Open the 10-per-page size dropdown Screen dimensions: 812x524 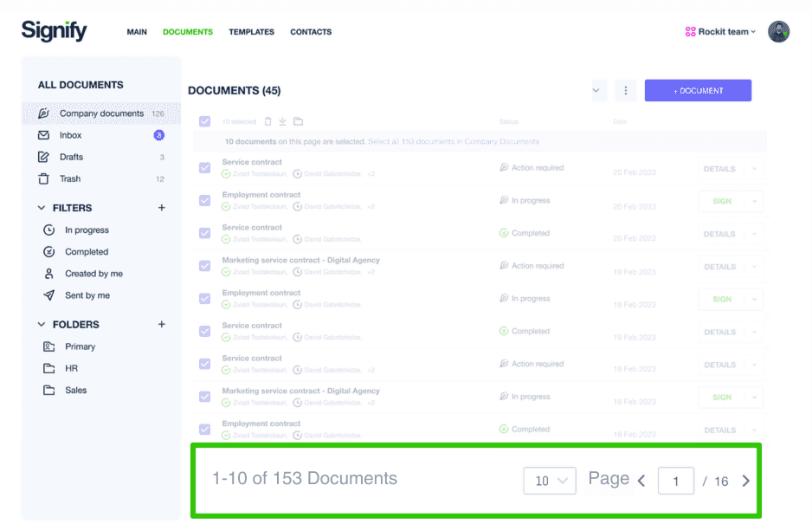tap(550, 481)
